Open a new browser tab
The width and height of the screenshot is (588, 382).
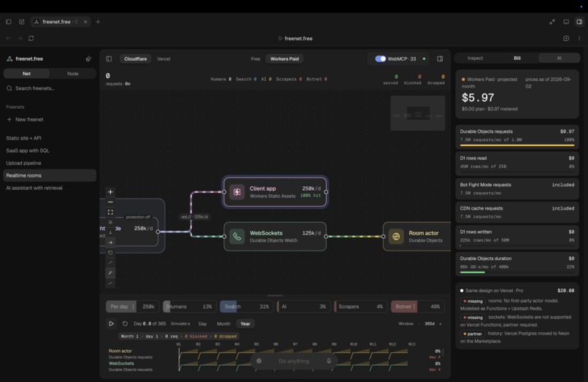98,22
